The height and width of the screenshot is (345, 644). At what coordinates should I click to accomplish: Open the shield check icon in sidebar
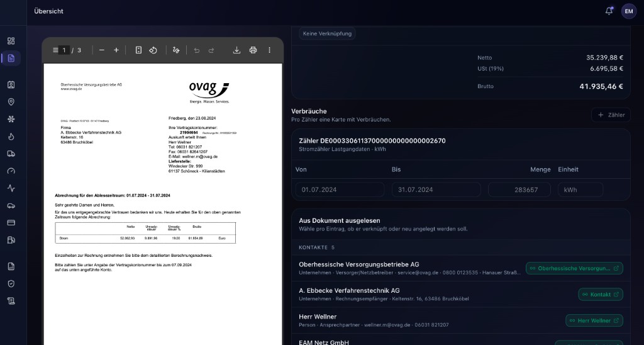pyautogui.click(x=11, y=284)
